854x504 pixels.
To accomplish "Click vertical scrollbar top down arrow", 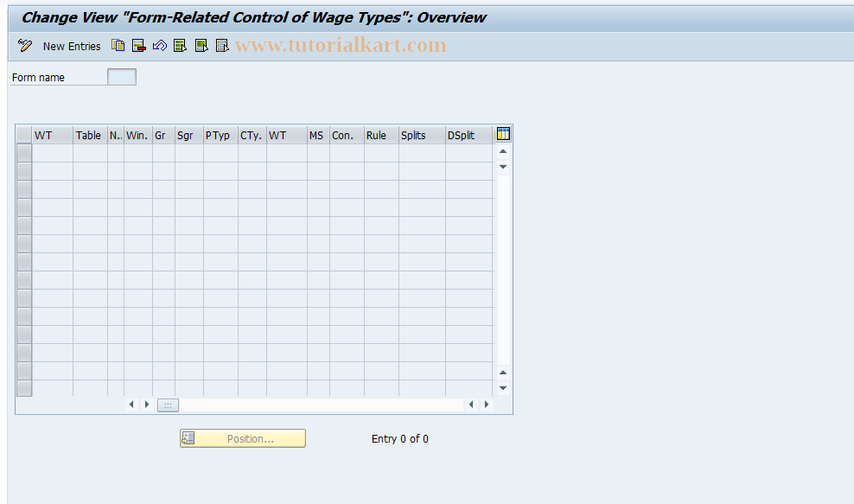I will click(x=503, y=167).
